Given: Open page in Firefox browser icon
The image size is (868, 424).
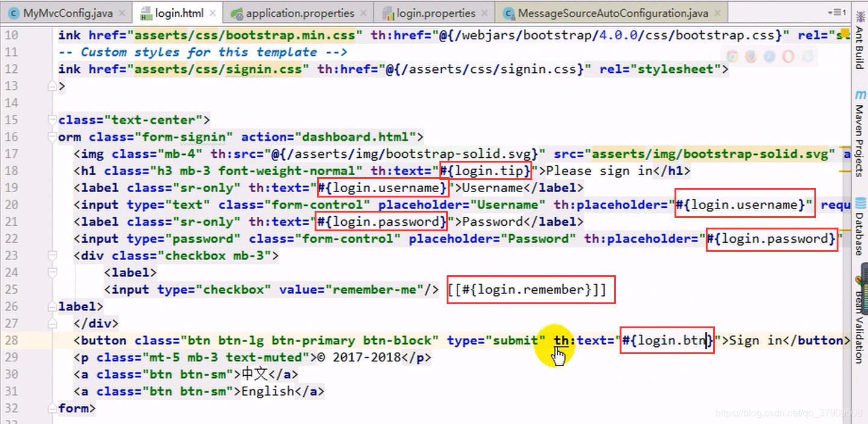Looking at the screenshot, I should click(751, 57).
